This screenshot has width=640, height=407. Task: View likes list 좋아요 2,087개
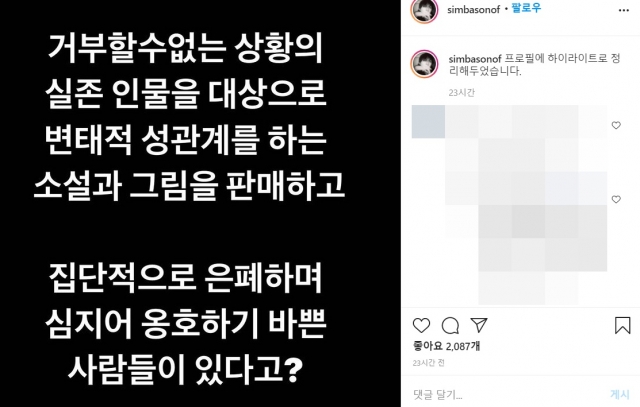[446, 346]
